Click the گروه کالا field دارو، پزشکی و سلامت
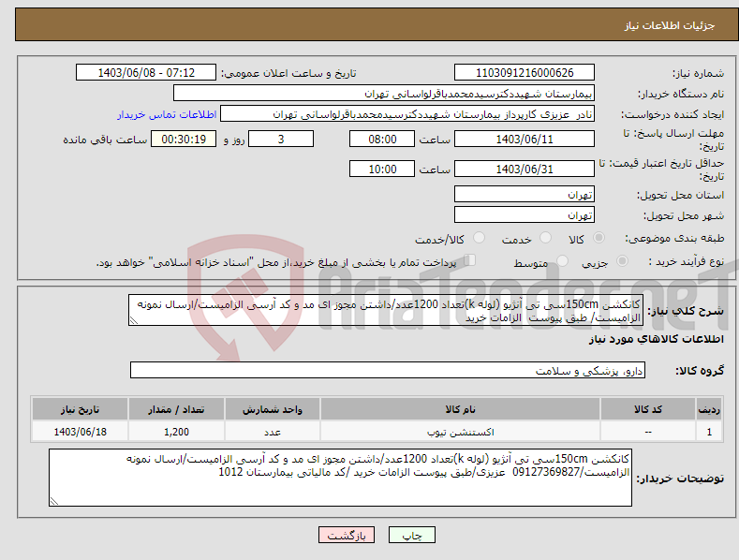This screenshot has width=739, height=560. point(388,370)
